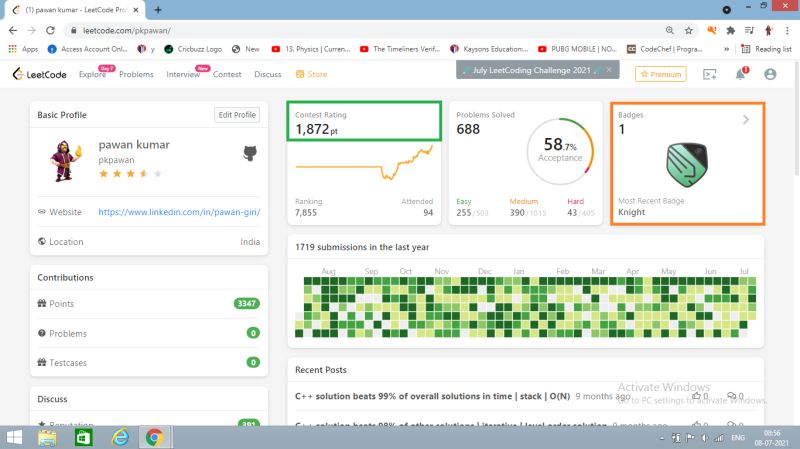This screenshot has width=800, height=449.
Task: Open the Microsoft Store taskbar icon
Action: pyautogui.click(x=83, y=437)
